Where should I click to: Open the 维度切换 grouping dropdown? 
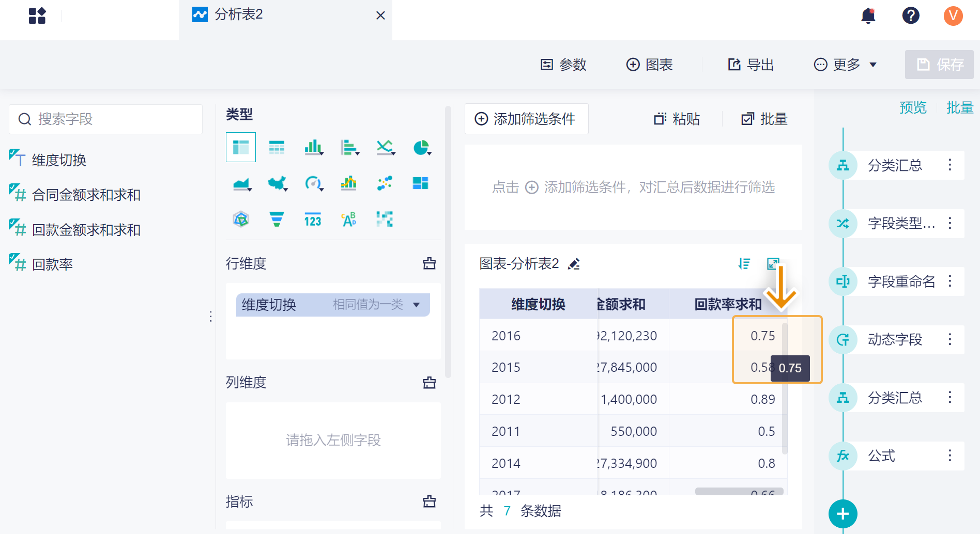pyautogui.click(x=417, y=305)
